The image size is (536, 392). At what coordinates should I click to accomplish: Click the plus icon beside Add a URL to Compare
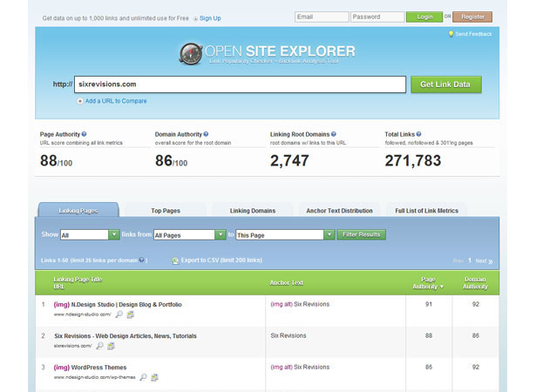tap(80, 101)
